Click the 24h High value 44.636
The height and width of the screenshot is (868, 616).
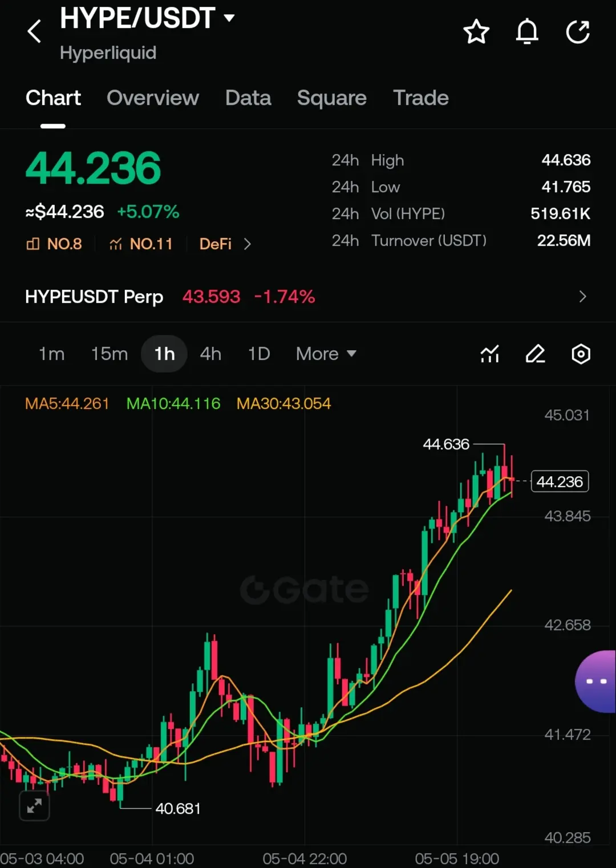pyautogui.click(x=566, y=160)
